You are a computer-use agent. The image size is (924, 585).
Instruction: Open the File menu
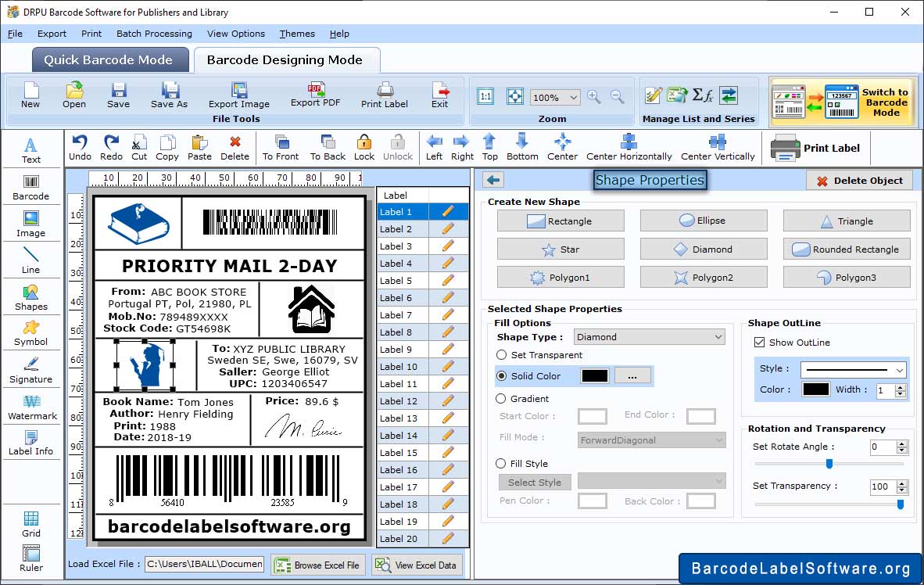click(x=16, y=34)
